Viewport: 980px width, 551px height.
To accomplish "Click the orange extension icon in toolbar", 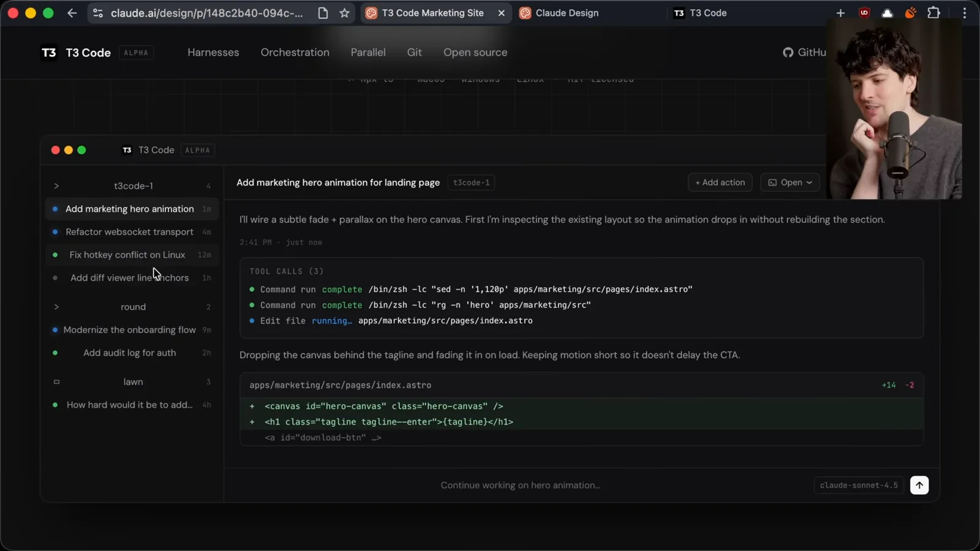I will pos(911,13).
